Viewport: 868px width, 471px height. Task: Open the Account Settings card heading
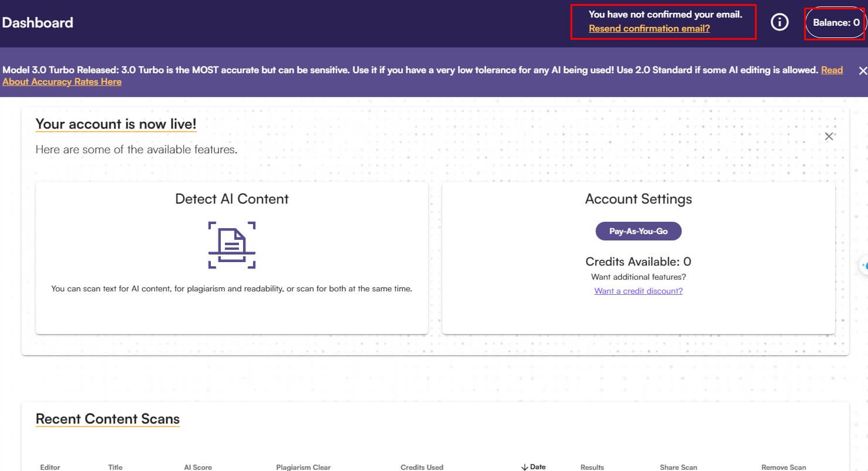click(638, 199)
